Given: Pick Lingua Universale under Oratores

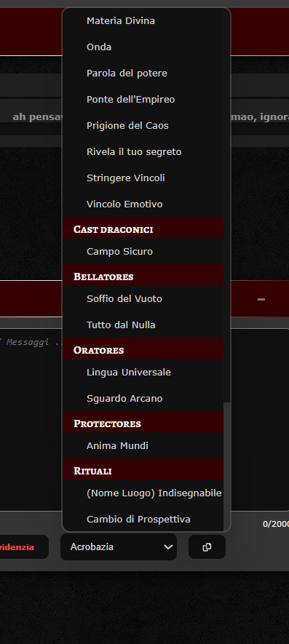Looking at the screenshot, I should [143, 372].
